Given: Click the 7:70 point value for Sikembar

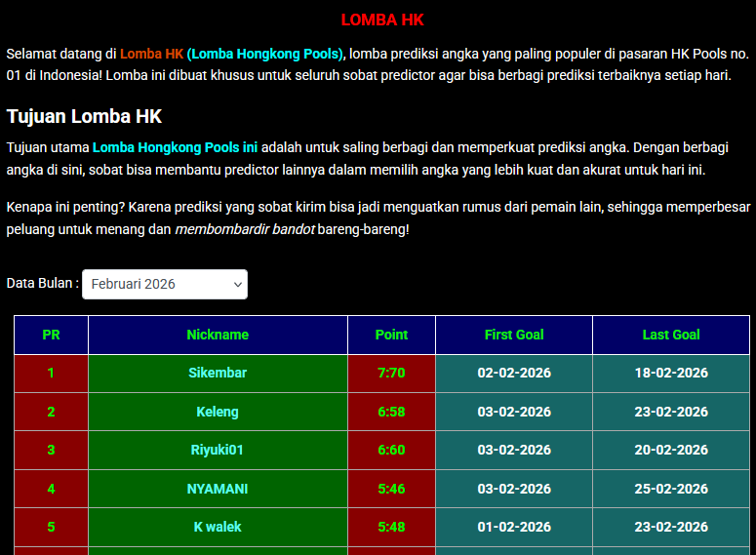Looking at the screenshot, I should coord(391,373).
